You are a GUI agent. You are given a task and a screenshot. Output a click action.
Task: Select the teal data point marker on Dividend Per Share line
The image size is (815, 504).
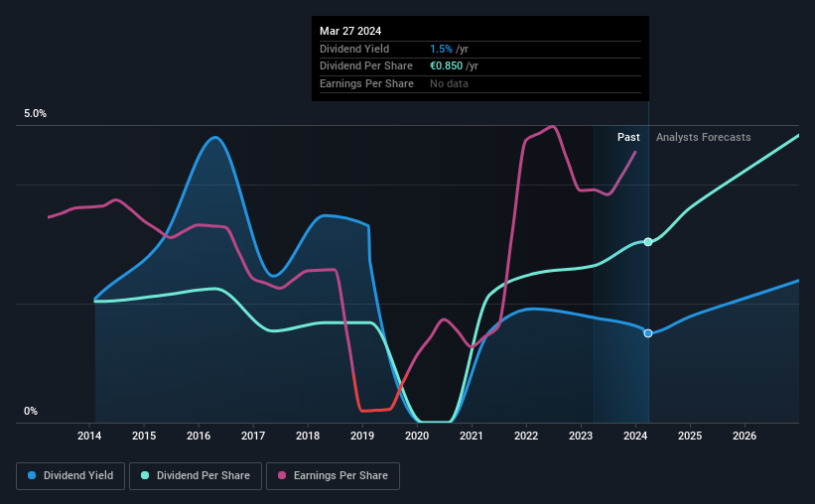(x=648, y=242)
